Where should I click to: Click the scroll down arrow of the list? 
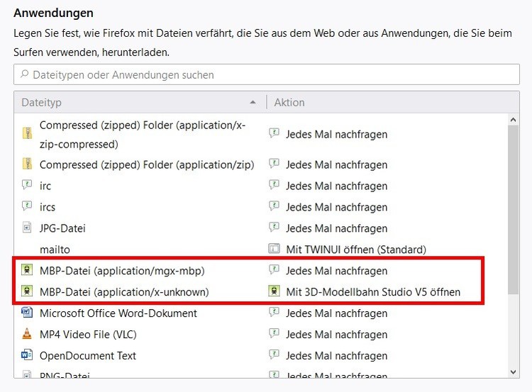(513, 372)
